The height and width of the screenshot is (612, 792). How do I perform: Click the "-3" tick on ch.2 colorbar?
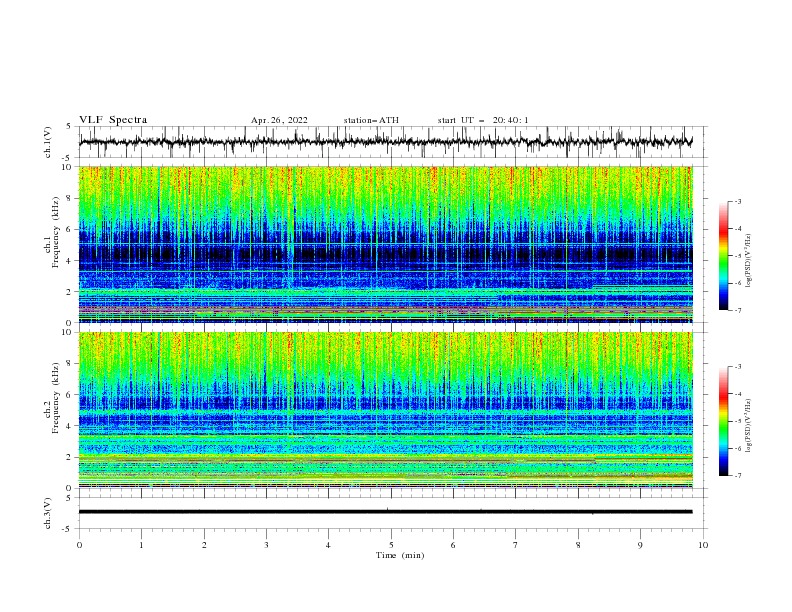(x=737, y=367)
